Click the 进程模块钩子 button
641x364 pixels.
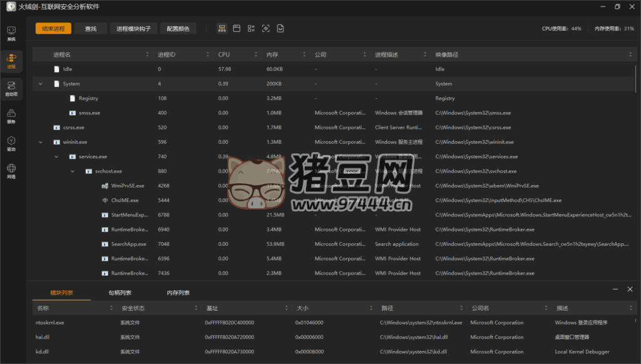pos(133,29)
